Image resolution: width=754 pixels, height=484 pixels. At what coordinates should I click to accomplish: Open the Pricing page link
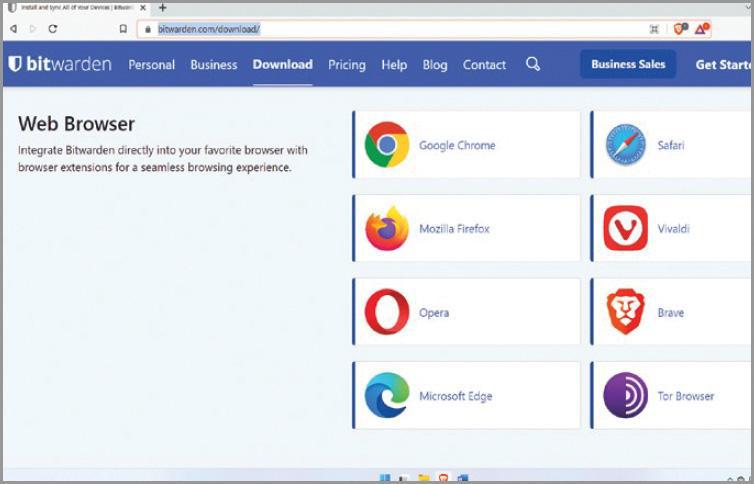point(347,64)
